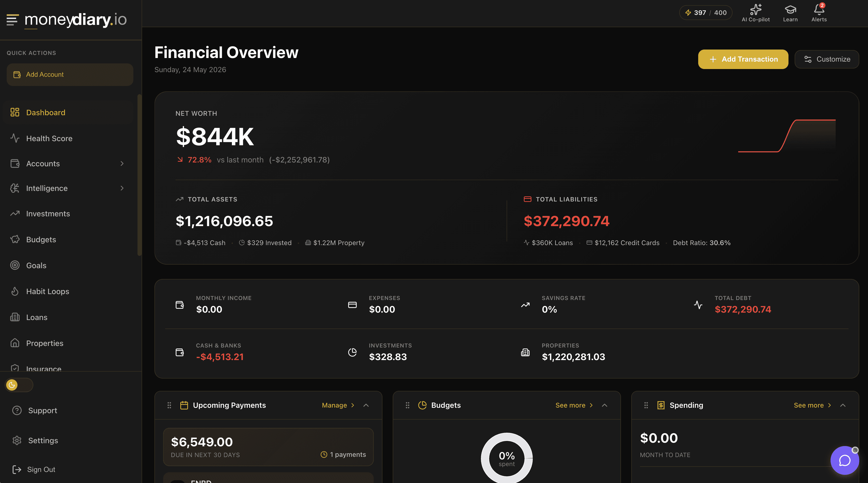Toggle the dark mode moon switch
The image size is (868, 483).
[x=19, y=385]
